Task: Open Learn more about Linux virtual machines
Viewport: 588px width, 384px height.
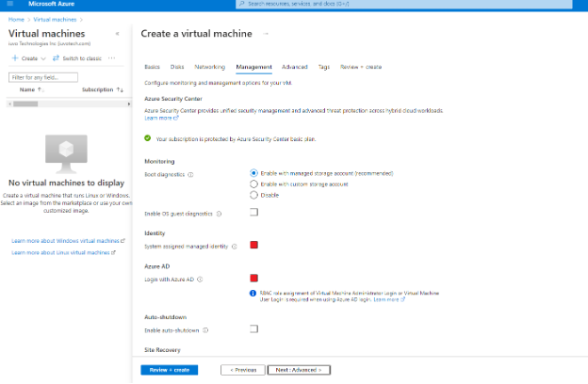Action: click(63, 252)
